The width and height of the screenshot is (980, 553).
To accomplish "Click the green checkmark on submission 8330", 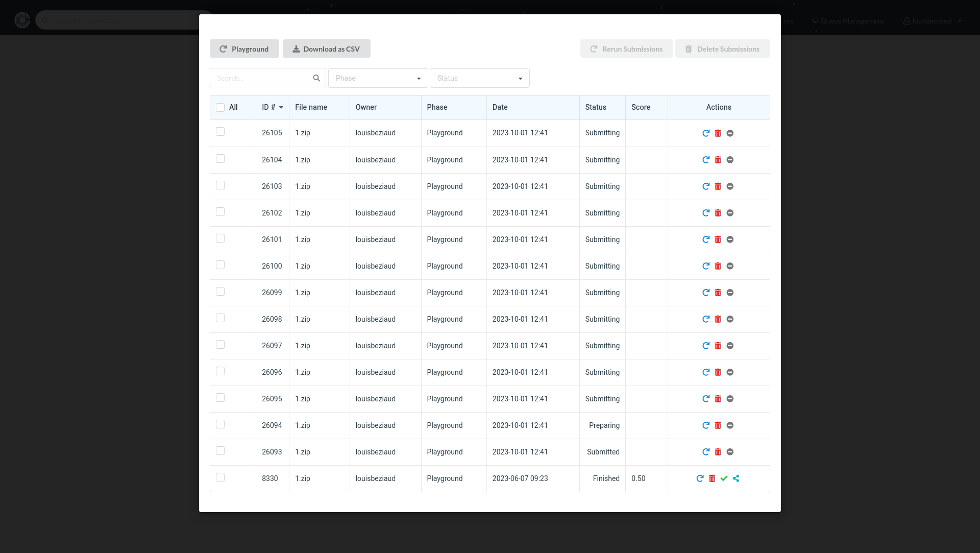I will tap(724, 478).
